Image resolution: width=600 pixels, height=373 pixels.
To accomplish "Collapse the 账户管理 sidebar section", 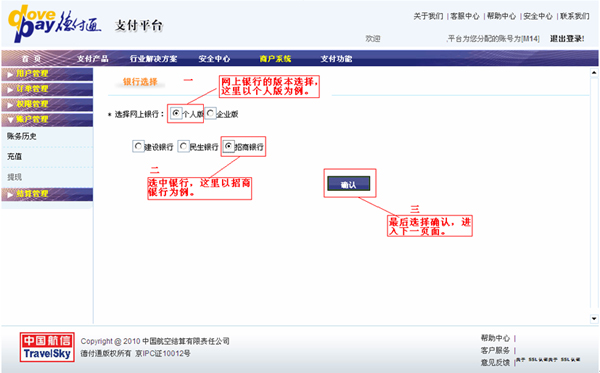I will (x=47, y=119).
